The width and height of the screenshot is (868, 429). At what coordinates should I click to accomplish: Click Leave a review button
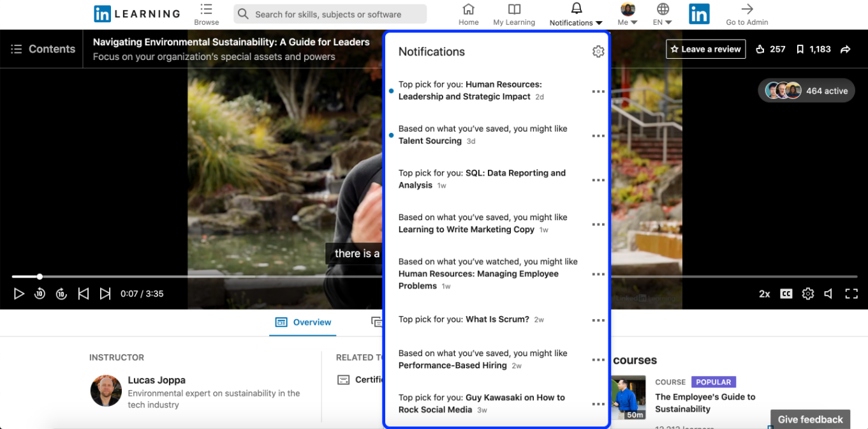click(x=706, y=49)
